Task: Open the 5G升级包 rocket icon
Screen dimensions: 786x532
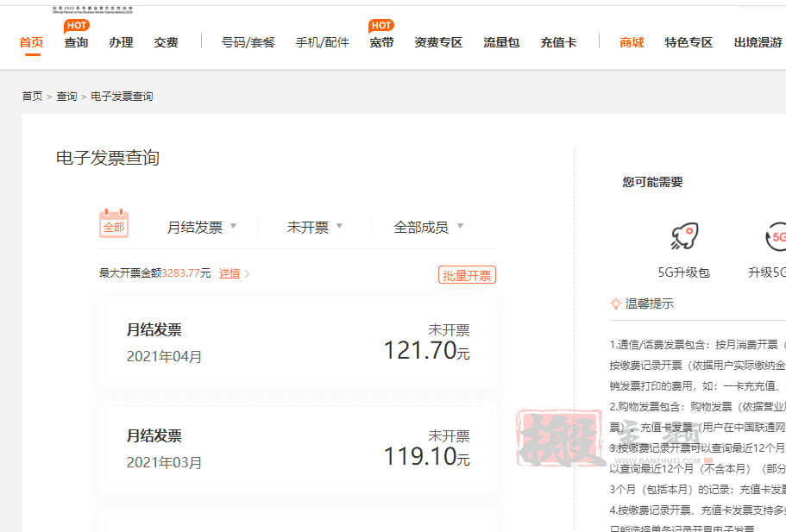Action: pos(684,235)
